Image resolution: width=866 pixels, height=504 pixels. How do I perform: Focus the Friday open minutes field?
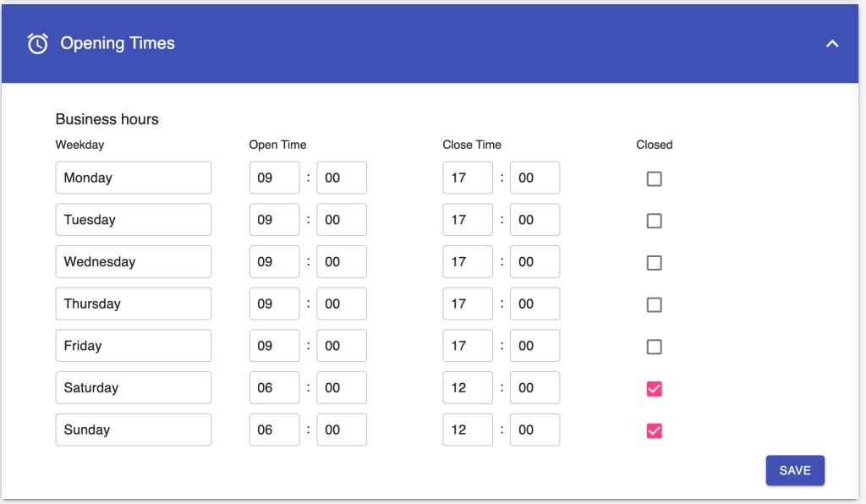(x=342, y=346)
